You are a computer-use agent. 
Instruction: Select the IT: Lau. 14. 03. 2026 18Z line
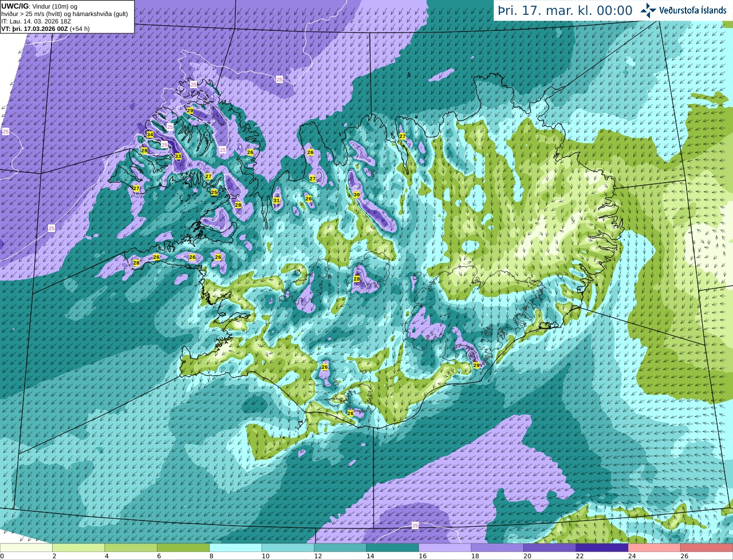37,21
